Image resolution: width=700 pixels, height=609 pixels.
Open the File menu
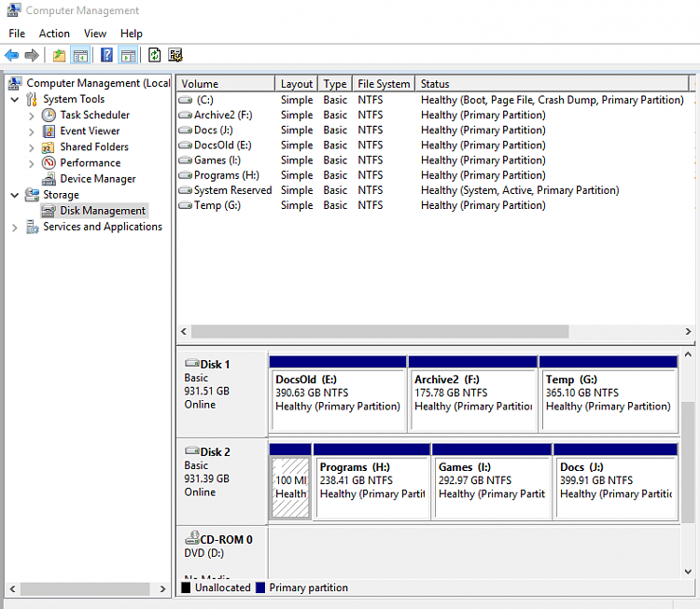tap(17, 34)
